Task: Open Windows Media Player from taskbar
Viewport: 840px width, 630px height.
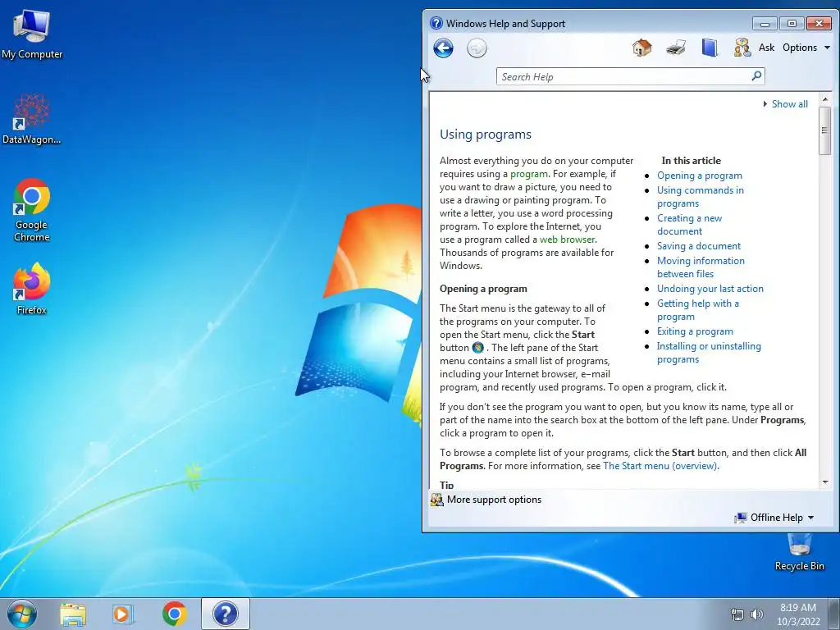Action: coord(123,614)
